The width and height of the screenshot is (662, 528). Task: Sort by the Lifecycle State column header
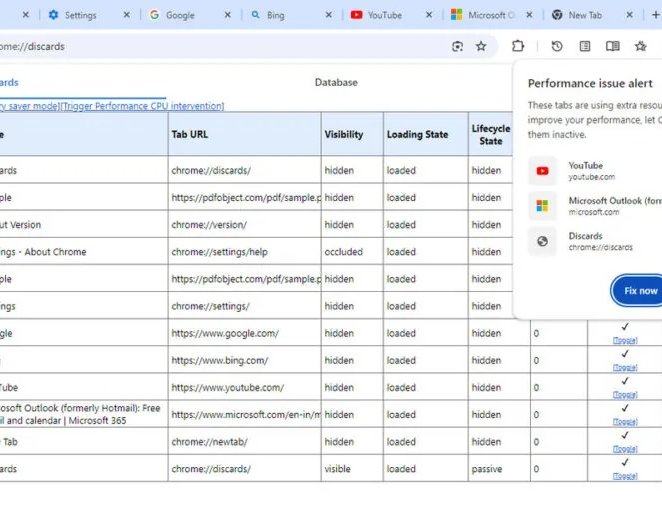(491, 134)
